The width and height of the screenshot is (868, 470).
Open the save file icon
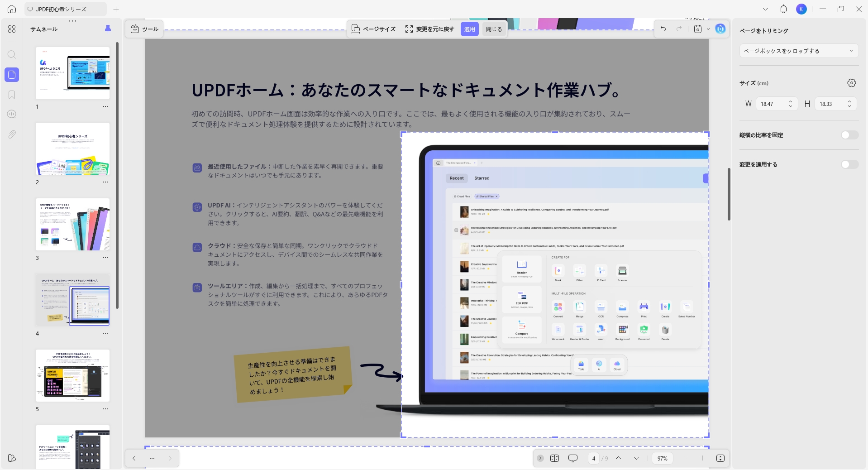coord(698,29)
